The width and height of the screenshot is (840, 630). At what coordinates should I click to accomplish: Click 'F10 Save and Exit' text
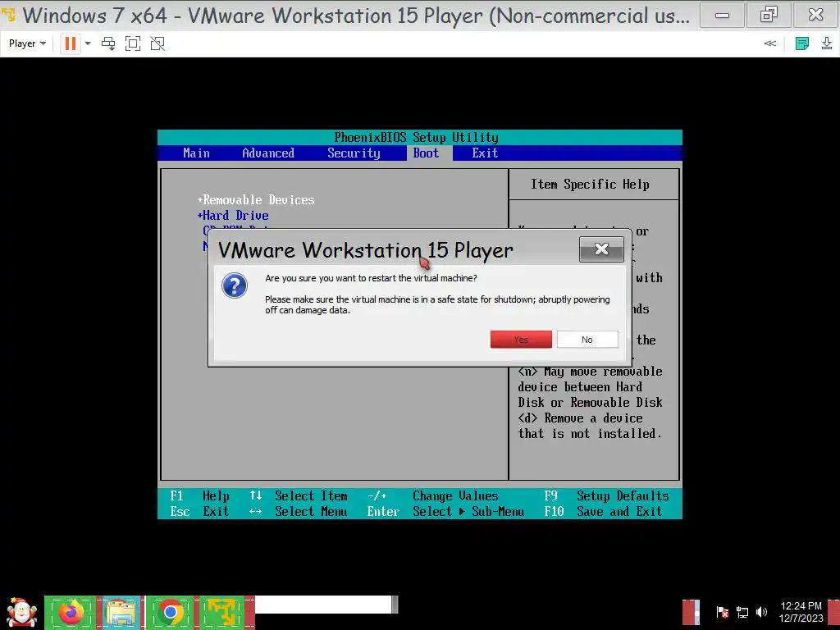click(x=603, y=512)
